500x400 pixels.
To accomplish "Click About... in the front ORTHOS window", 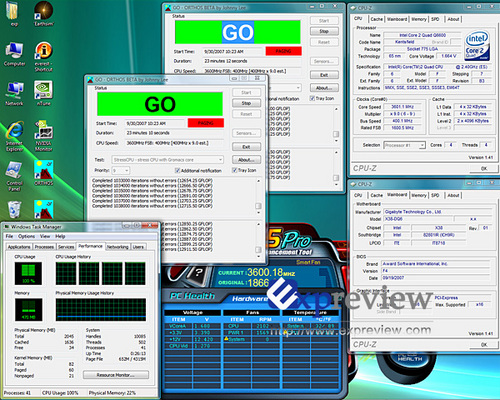I will point(246,160).
